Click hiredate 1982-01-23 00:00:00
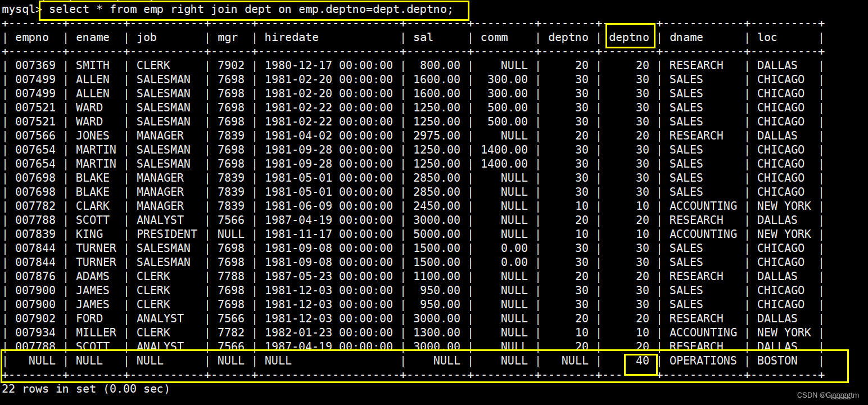 pyautogui.click(x=329, y=332)
